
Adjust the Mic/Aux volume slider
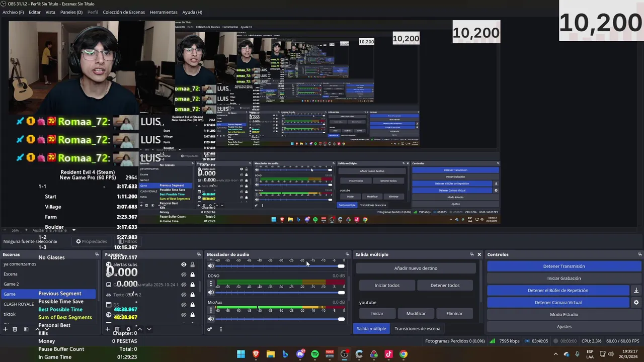(280, 319)
